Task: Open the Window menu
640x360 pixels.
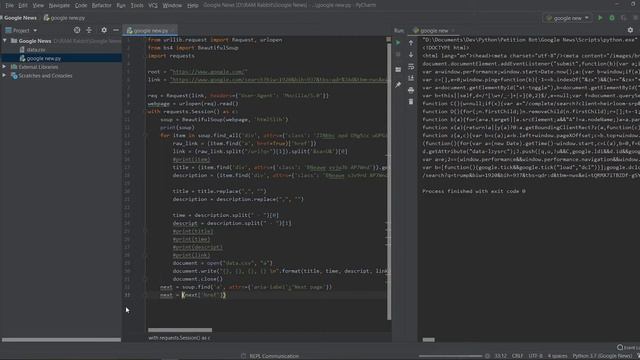Action: (x=172, y=5)
